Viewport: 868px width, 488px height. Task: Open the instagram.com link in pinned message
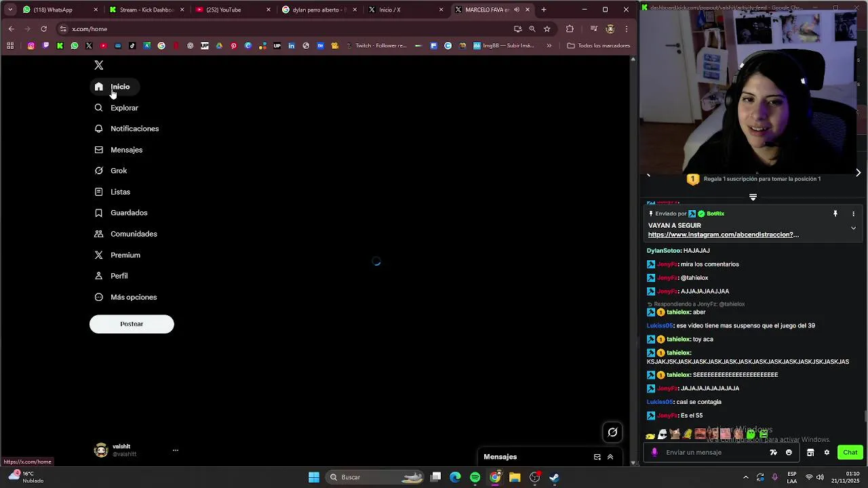(723, 235)
